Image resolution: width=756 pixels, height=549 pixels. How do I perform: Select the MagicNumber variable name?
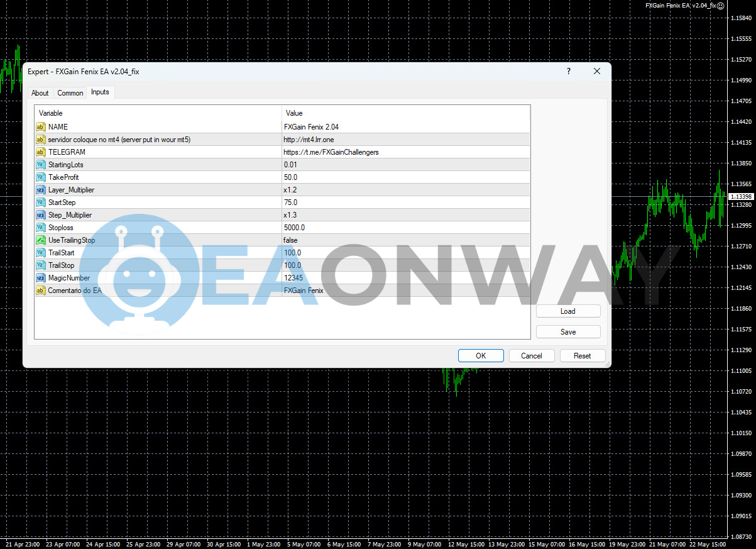pyautogui.click(x=69, y=278)
